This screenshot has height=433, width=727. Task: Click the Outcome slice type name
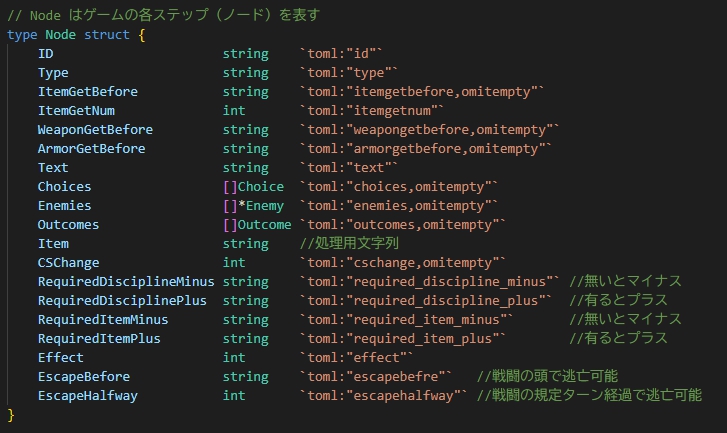point(265,225)
